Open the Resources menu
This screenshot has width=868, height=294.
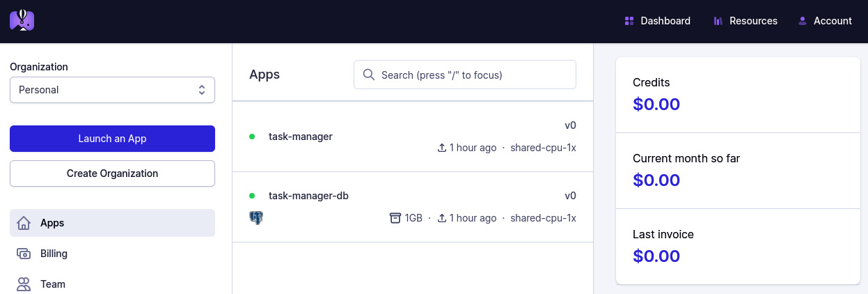click(x=745, y=21)
